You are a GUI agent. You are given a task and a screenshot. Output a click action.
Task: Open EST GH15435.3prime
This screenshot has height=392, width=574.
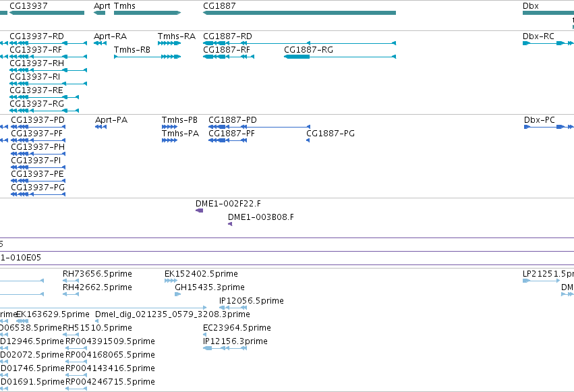210,287
